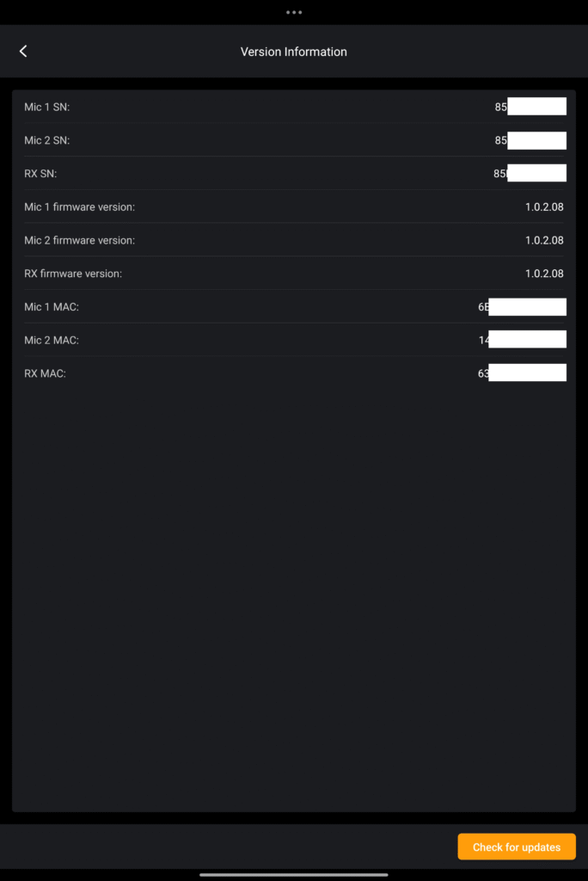Click the redacted Mic 2 MAC value
This screenshot has height=881, width=588.
pyautogui.click(x=523, y=340)
